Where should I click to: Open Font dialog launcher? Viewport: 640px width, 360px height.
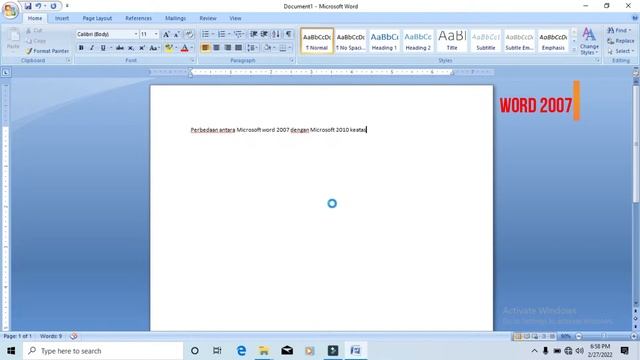tap(192, 60)
